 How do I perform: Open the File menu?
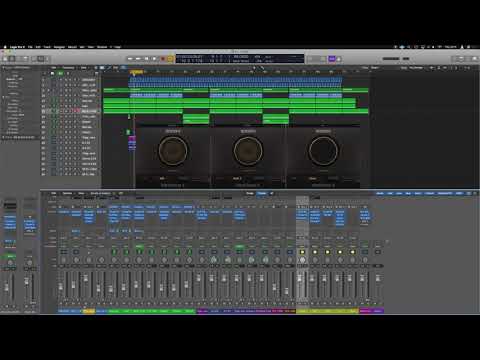[x=30, y=47]
